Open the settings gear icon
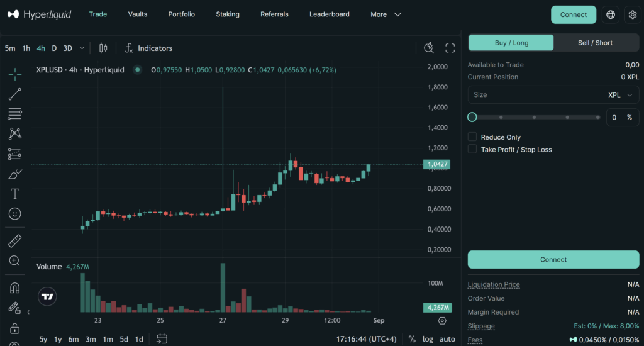The width and height of the screenshot is (644, 346). [x=633, y=15]
